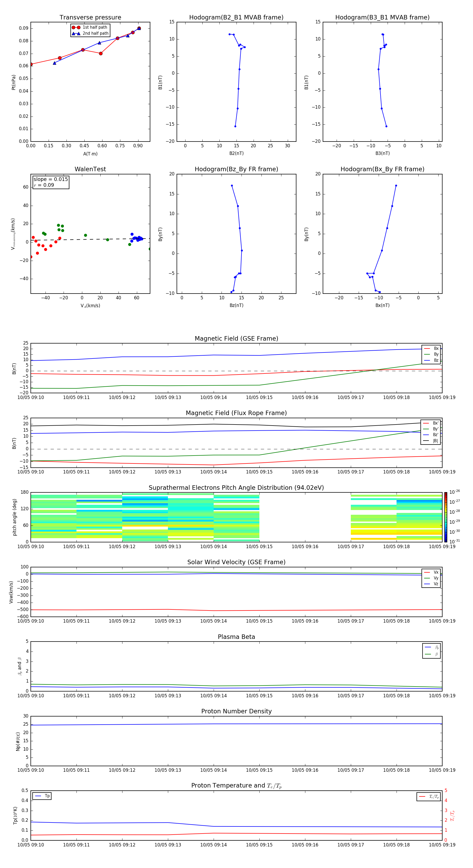Click the 'Tp' legend in temperature plot
This screenshot has width=473, height=868.
pyautogui.click(x=42, y=796)
